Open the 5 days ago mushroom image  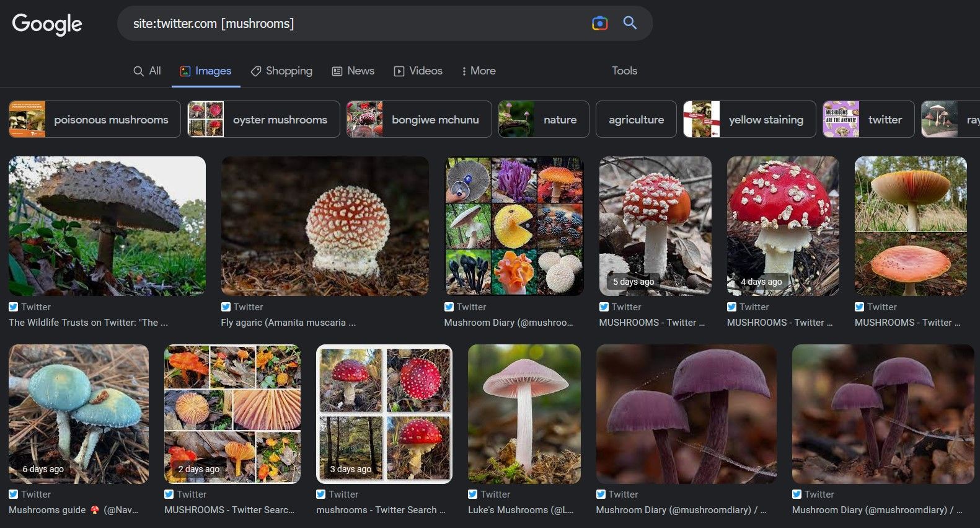[x=655, y=226]
